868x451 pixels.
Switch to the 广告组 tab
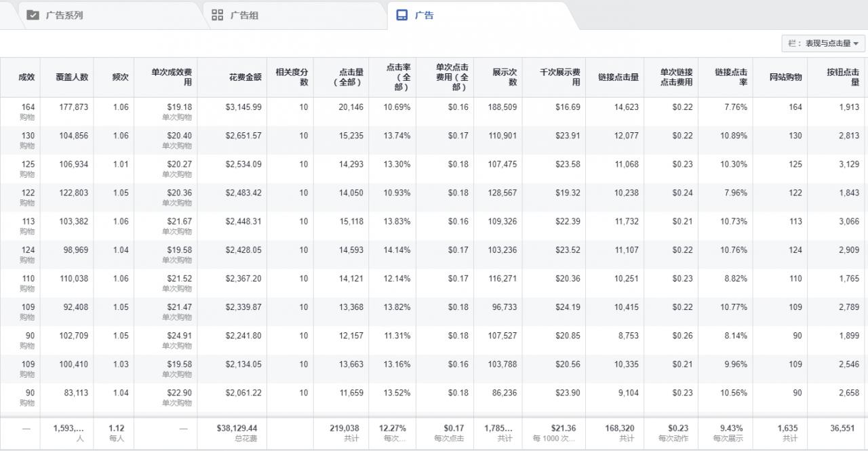(295, 15)
